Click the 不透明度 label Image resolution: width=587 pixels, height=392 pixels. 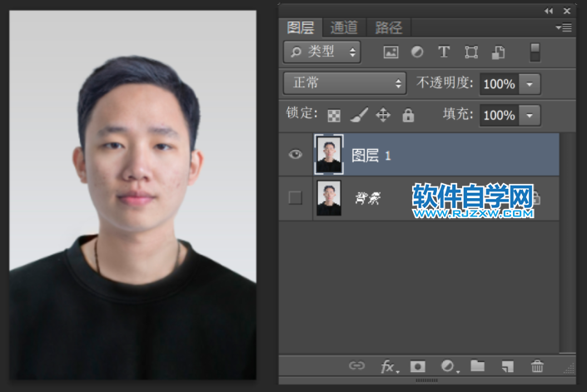(x=445, y=82)
